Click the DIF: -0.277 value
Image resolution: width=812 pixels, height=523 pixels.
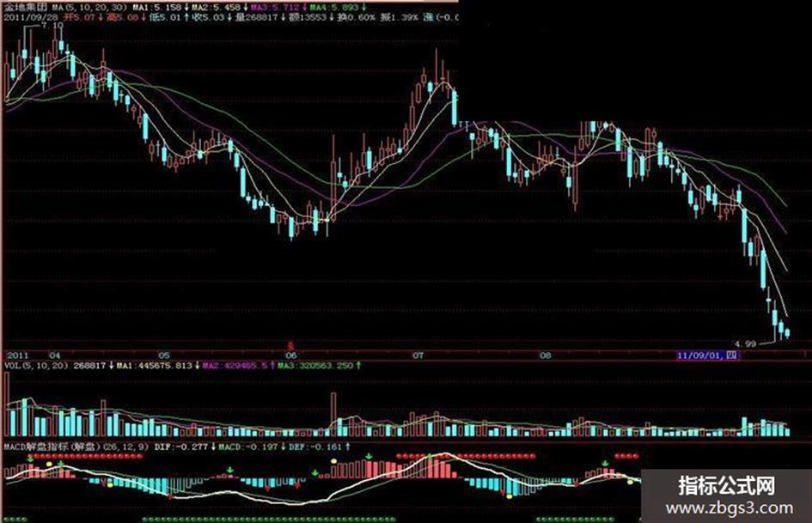pos(180,446)
